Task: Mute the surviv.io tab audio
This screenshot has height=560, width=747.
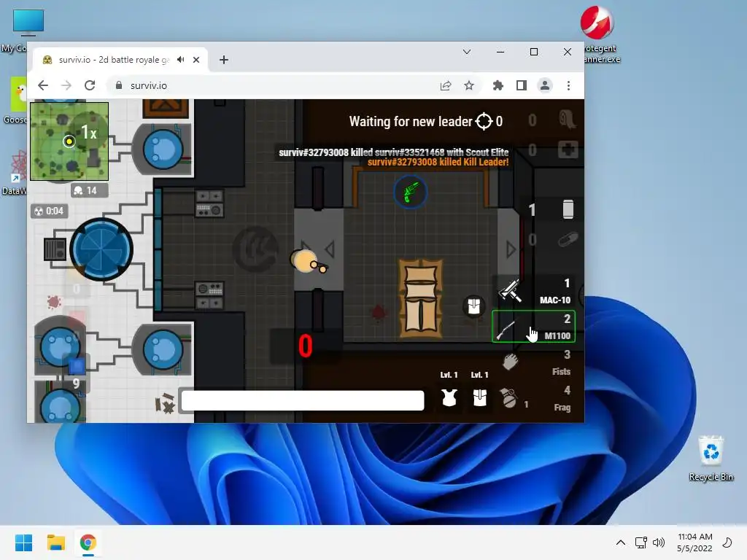Action: tap(181, 60)
